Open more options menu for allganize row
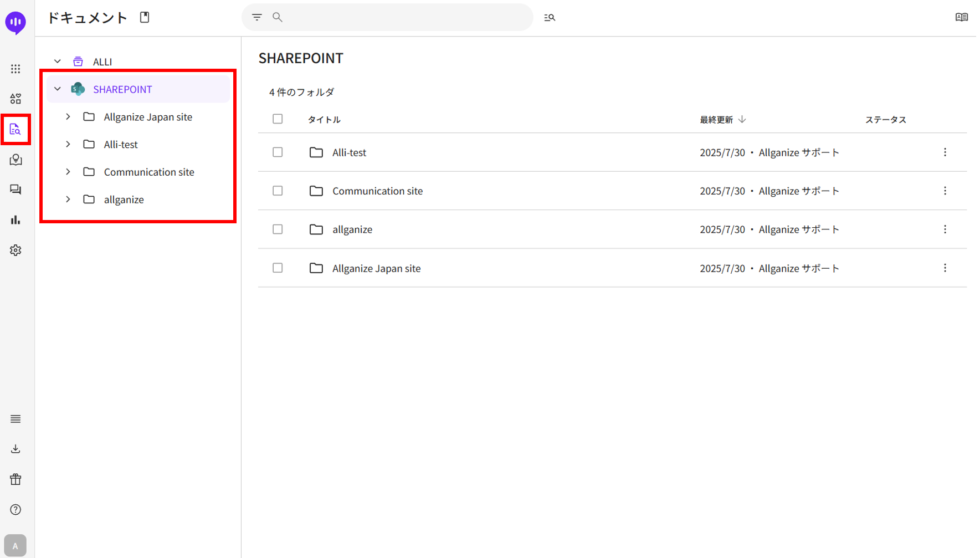 tap(945, 229)
